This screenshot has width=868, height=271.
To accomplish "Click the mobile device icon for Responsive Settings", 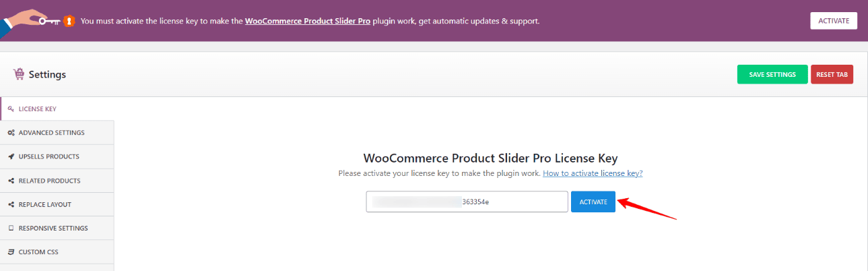I will pos(11,229).
